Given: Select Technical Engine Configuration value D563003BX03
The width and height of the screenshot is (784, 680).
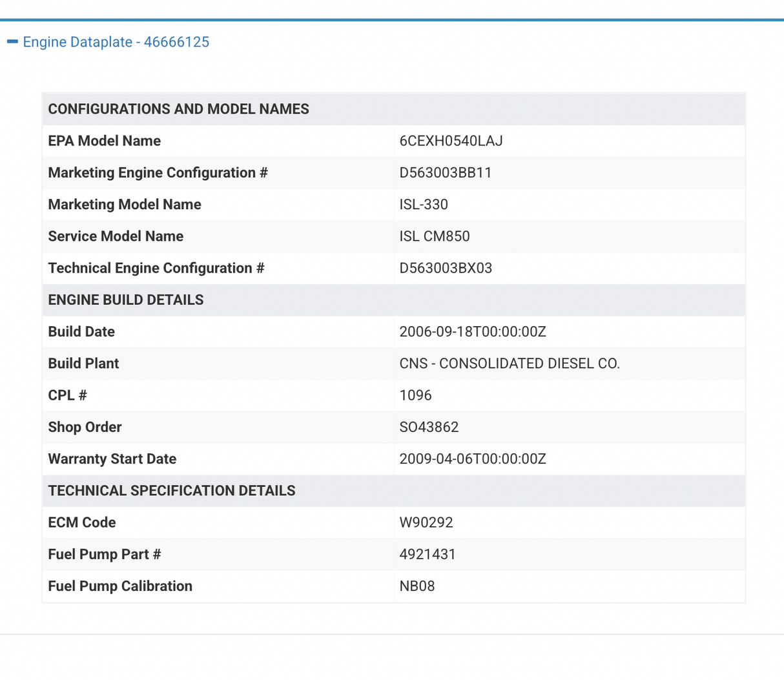Looking at the screenshot, I should 445,268.
